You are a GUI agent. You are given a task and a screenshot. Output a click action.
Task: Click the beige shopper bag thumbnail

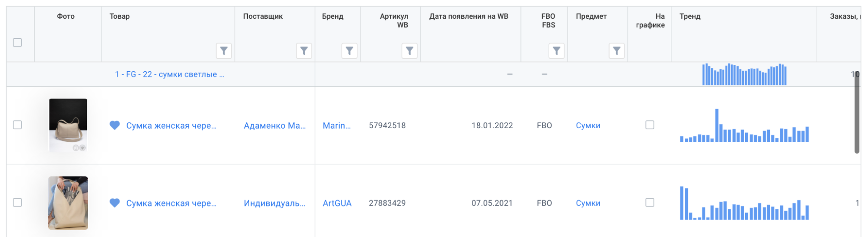[x=68, y=203]
